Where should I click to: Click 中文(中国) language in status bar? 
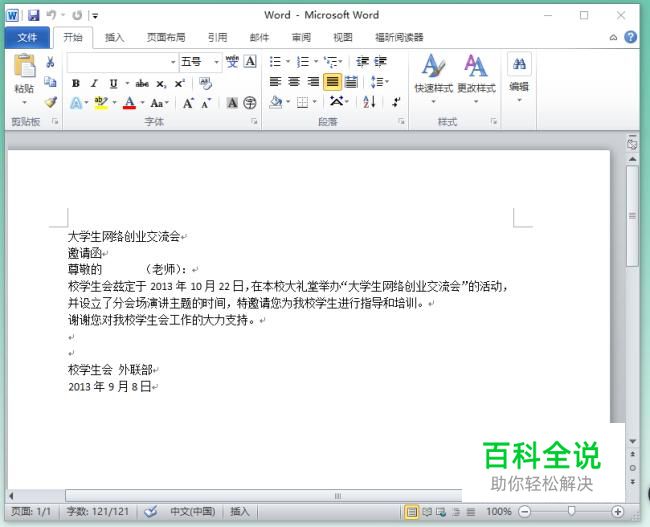coord(193,512)
